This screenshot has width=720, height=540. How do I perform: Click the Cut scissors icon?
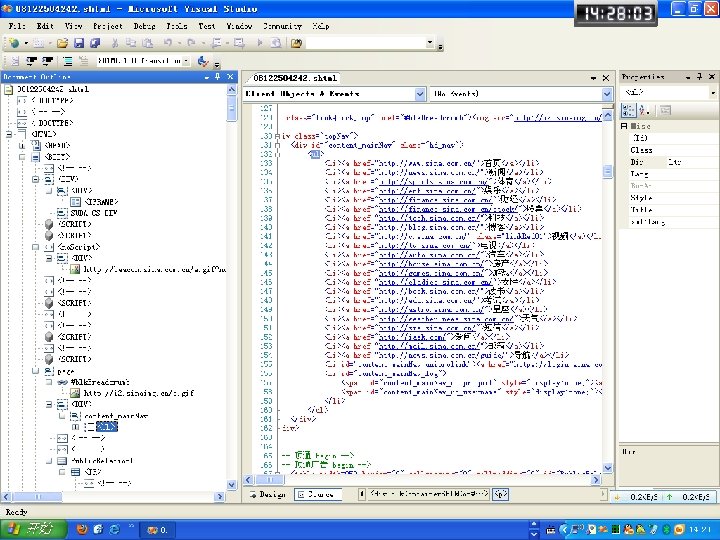tap(116, 43)
